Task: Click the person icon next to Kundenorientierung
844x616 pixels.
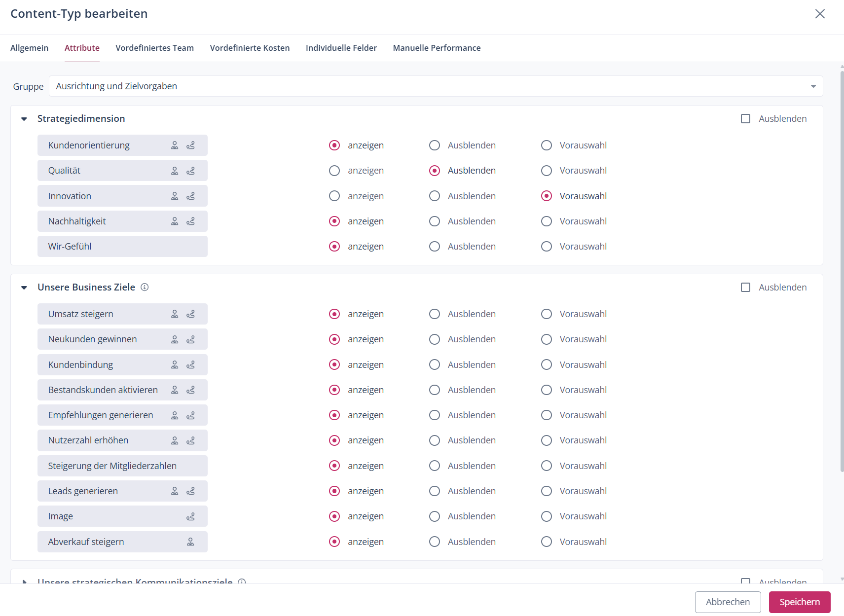Action: pos(175,145)
